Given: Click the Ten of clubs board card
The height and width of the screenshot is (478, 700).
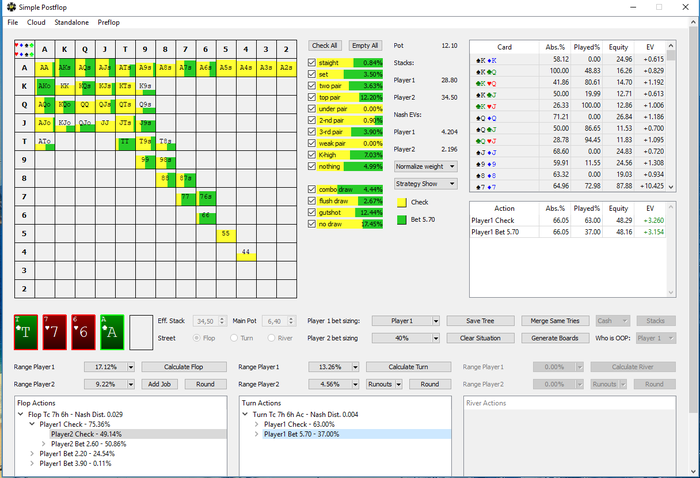Looking at the screenshot, I should click(26, 331).
